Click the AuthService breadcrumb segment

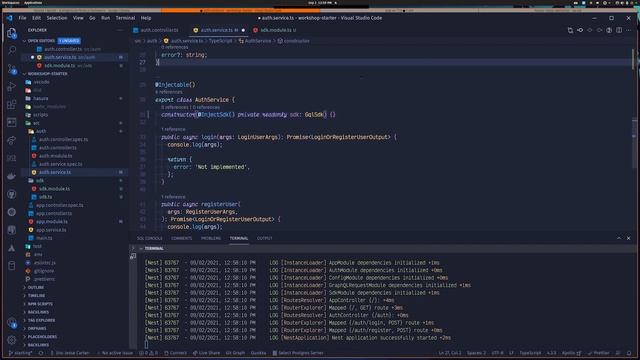coord(255,41)
